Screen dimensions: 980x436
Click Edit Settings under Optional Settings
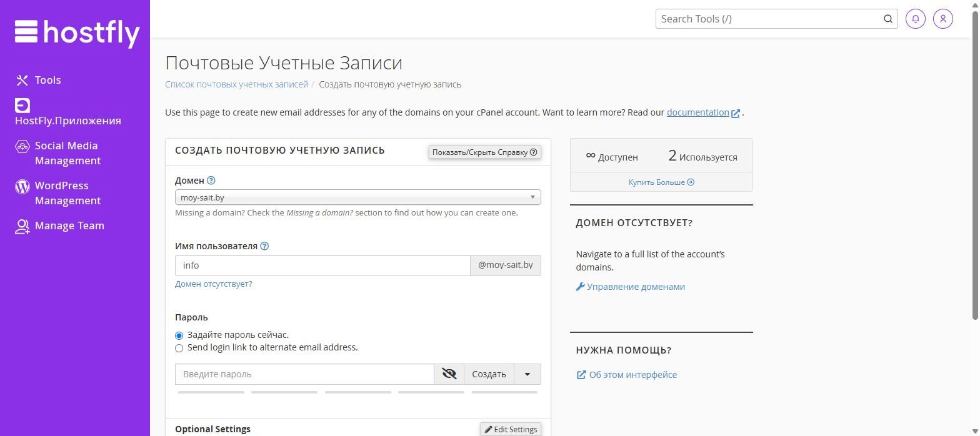pos(511,429)
